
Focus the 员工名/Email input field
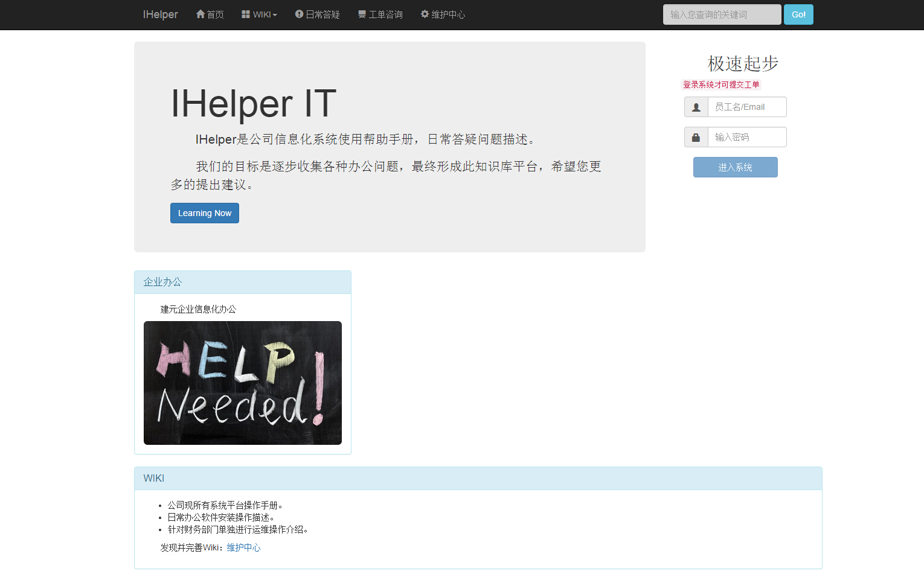(747, 107)
